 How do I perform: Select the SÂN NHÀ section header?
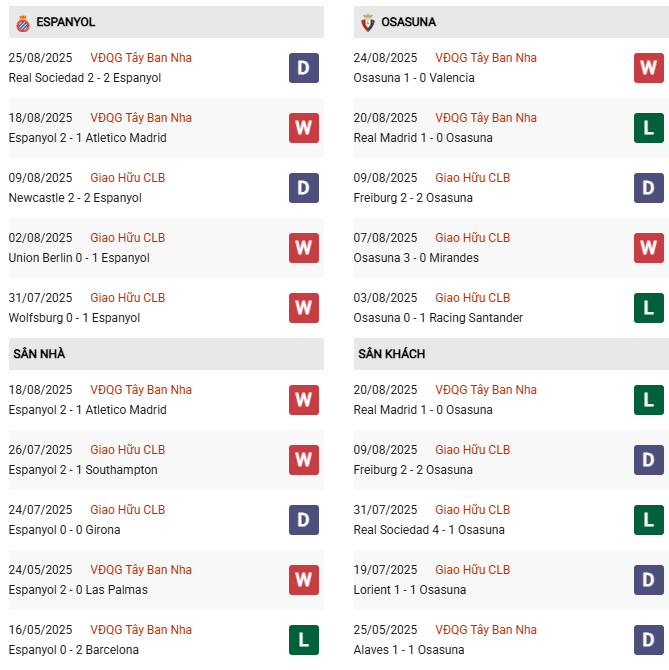click(x=39, y=354)
